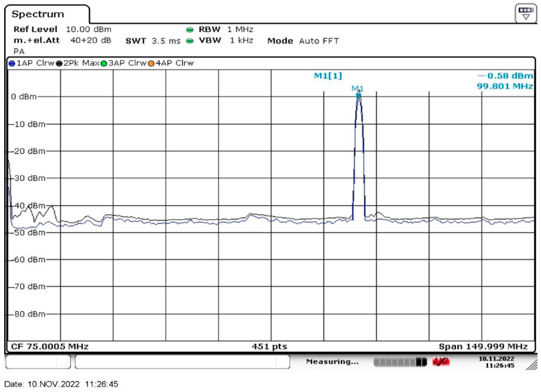
Task: Click the measuring progress bar
Action: click(400, 362)
